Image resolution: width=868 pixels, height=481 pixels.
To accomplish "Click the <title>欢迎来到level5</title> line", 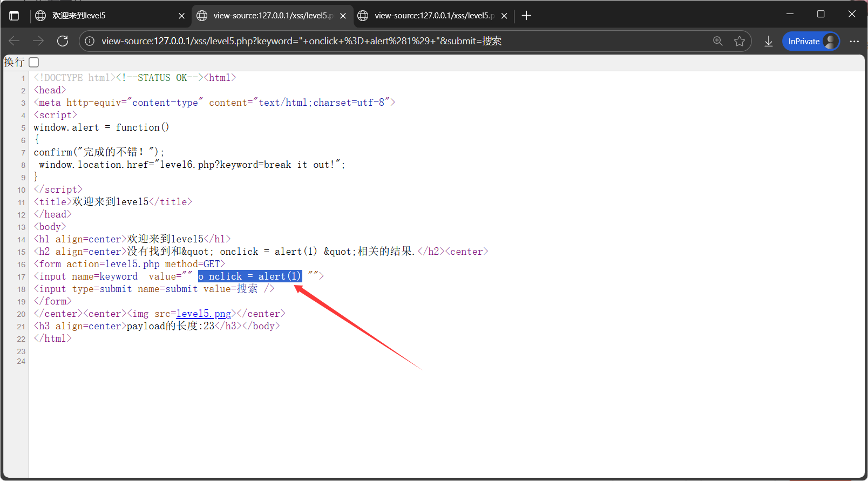I will tap(113, 202).
